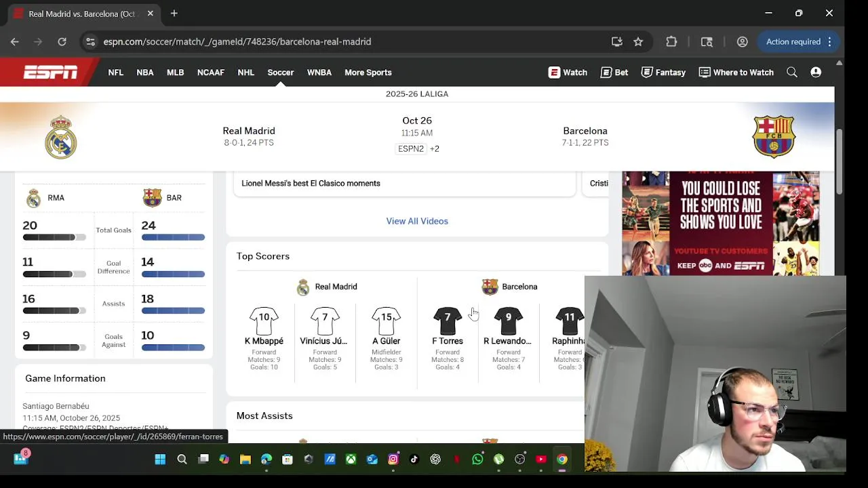Open the Fantasy link
868x488 pixels.
[663, 73]
